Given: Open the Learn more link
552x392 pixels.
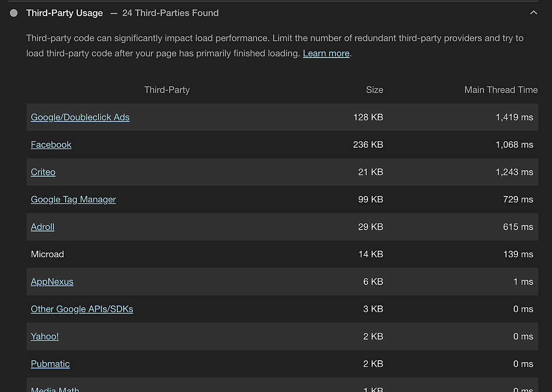Looking at the screenshot, I should tap(326, 53).
